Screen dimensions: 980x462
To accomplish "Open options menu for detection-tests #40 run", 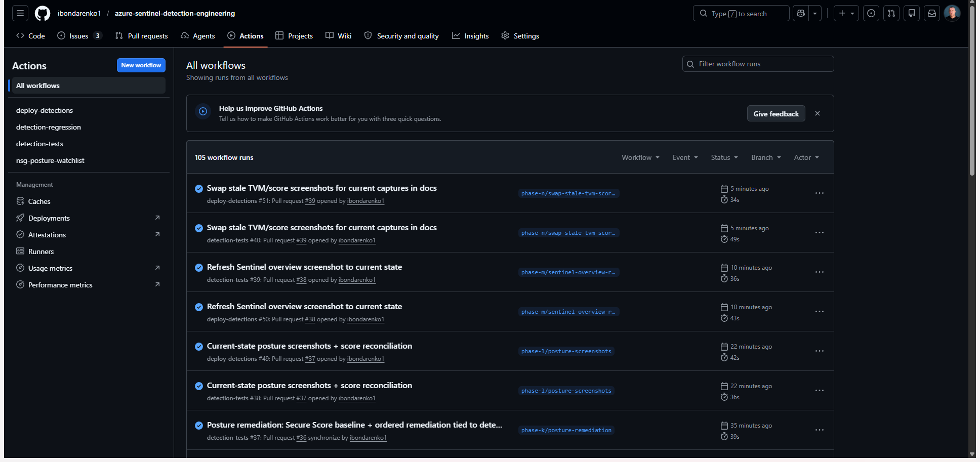I will point(819,233).
